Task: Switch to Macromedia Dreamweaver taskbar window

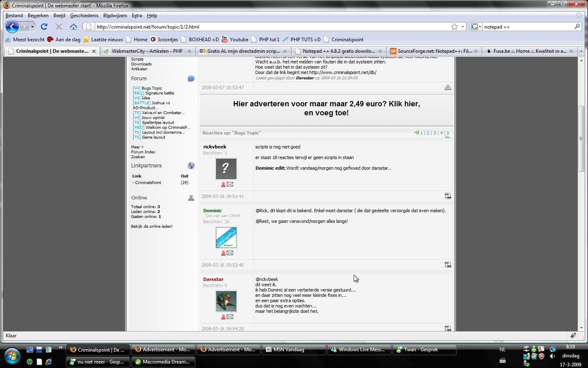Action: click(x=163, y=362)
